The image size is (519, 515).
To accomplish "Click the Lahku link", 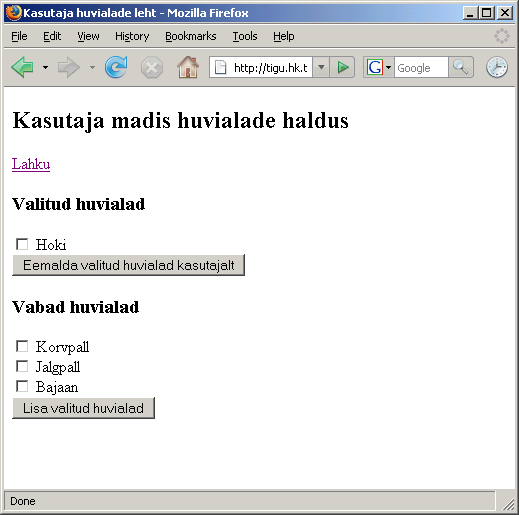I will (x=31, y=164).
